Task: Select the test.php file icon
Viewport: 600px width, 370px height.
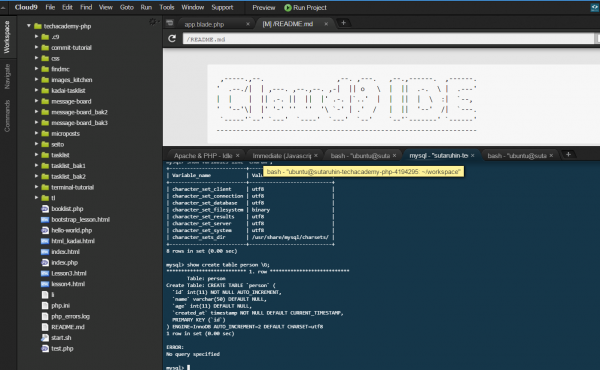Action: tap(45, 349)
